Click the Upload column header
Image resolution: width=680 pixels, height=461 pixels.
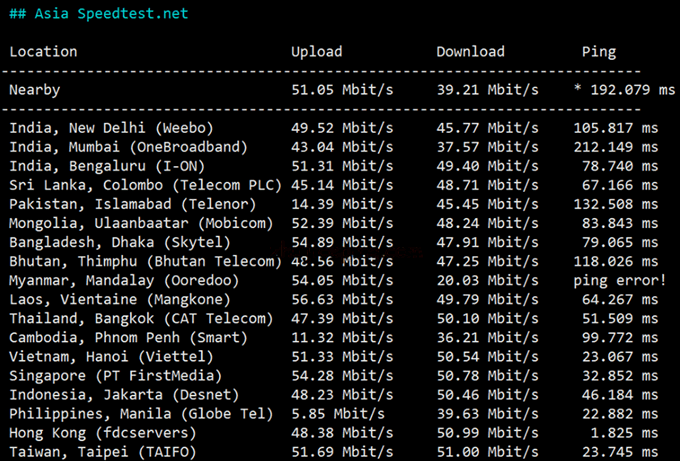(x=316, y=52)
